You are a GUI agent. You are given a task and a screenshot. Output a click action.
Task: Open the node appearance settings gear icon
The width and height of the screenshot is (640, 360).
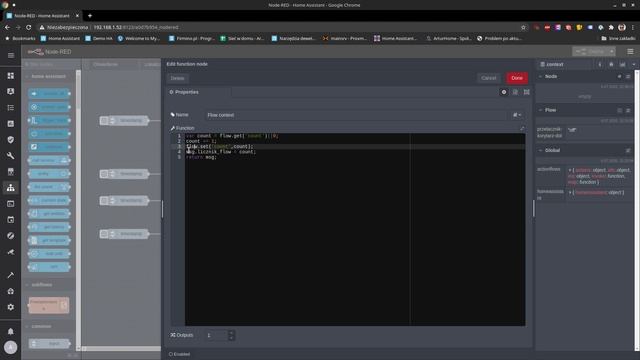click(504, 92)
